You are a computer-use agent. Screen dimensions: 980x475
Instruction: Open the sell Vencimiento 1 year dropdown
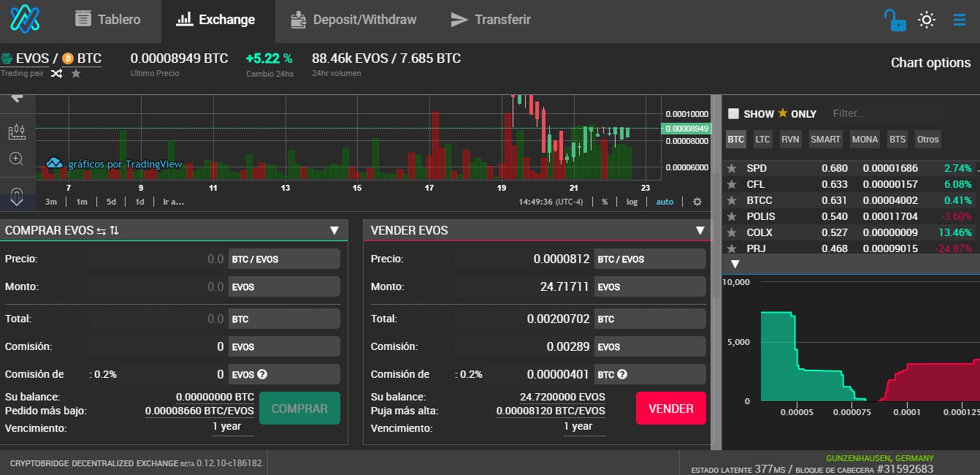tap(583, 427)
